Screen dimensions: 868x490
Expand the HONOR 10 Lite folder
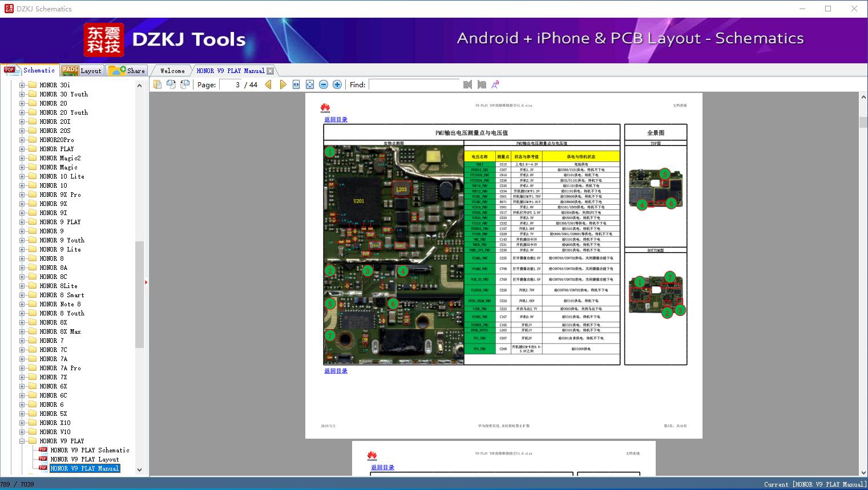point(22,176)
